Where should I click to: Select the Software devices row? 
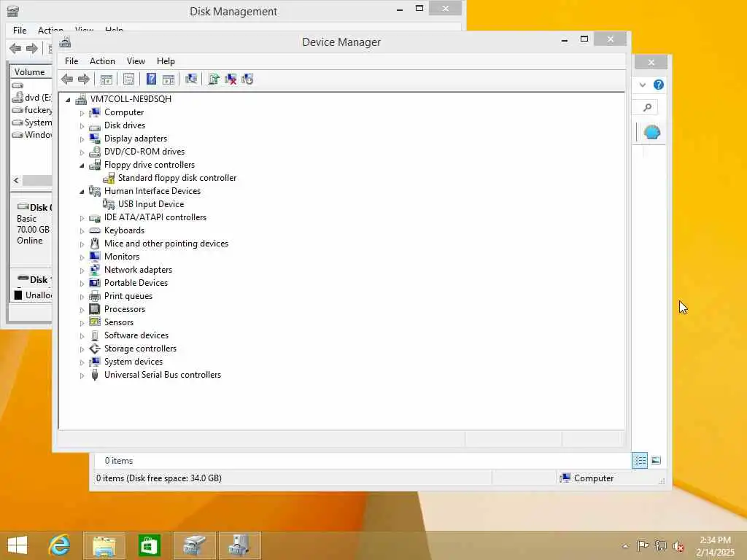(x=136, y=335)
